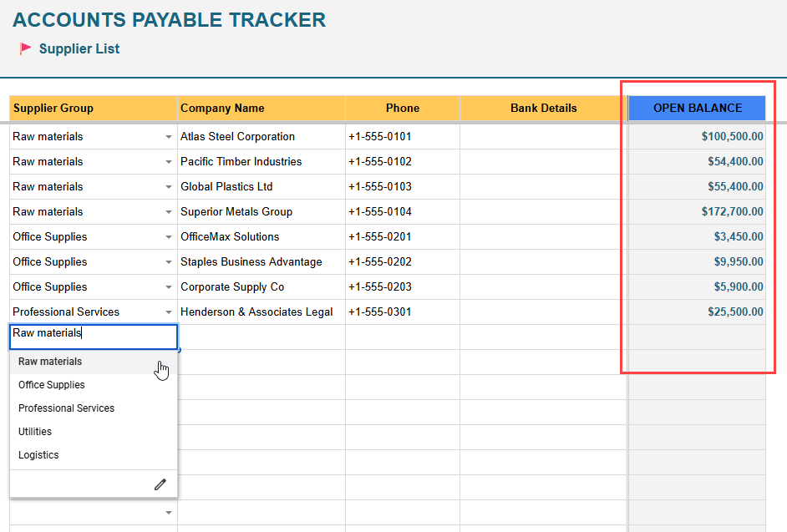
Task: Click the phone number +1-555-0201 for OfficeMax Solutions
Action: point(403,236)
